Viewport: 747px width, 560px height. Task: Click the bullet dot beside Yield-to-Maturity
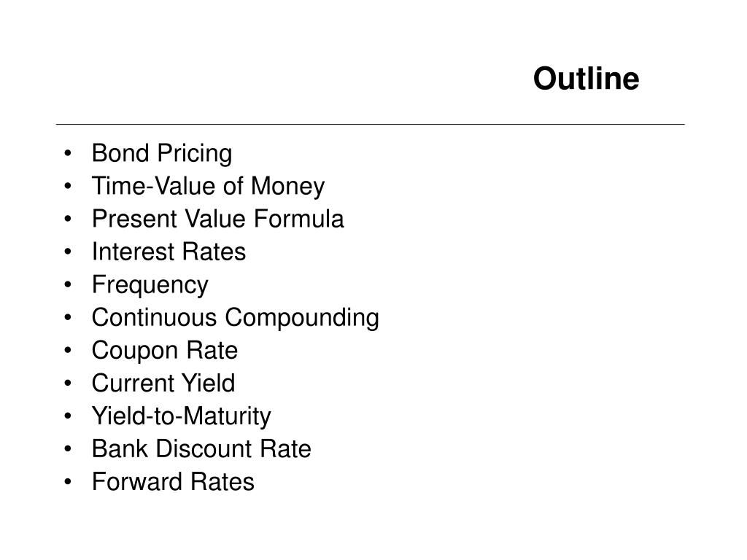[68, 416]
